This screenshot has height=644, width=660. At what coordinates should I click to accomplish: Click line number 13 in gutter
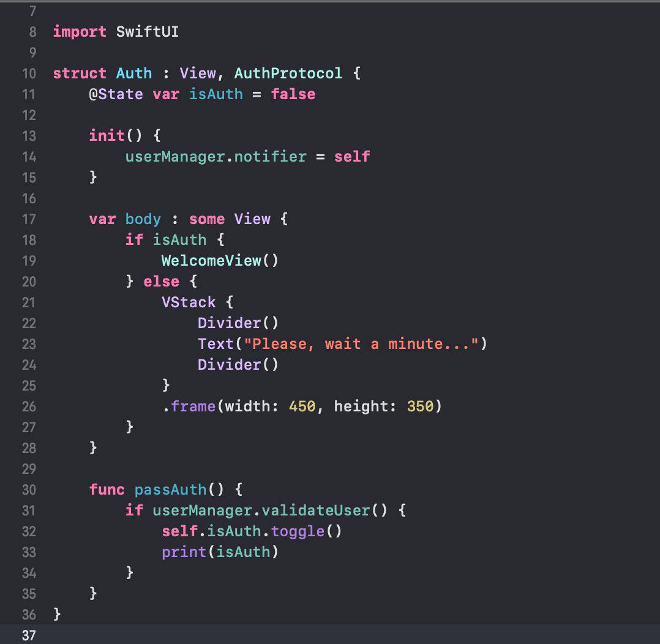[x=29, y=136]
